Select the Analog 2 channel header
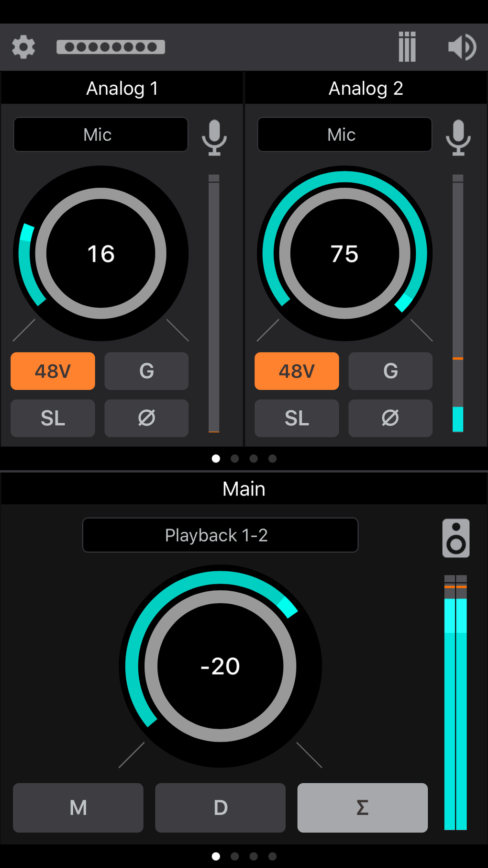The width and height of the screenshot is (488, 868). [366, 88]
